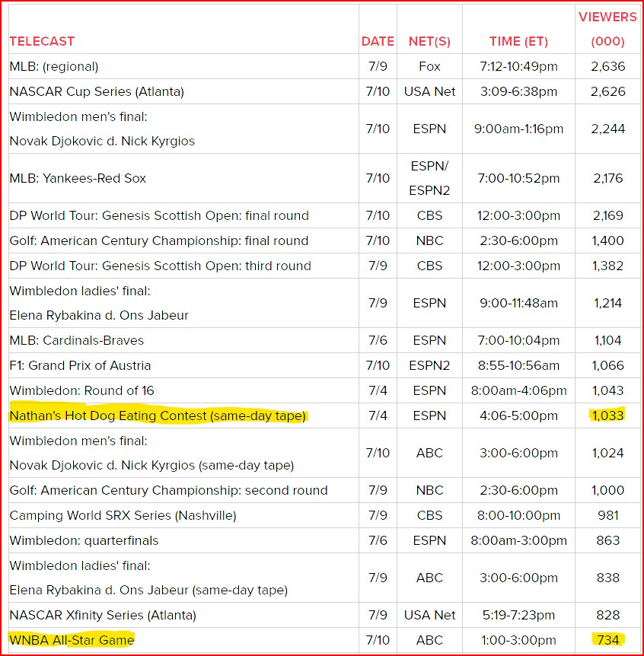
Task: Select the viewers value 1,214
Action: (607, 303)
